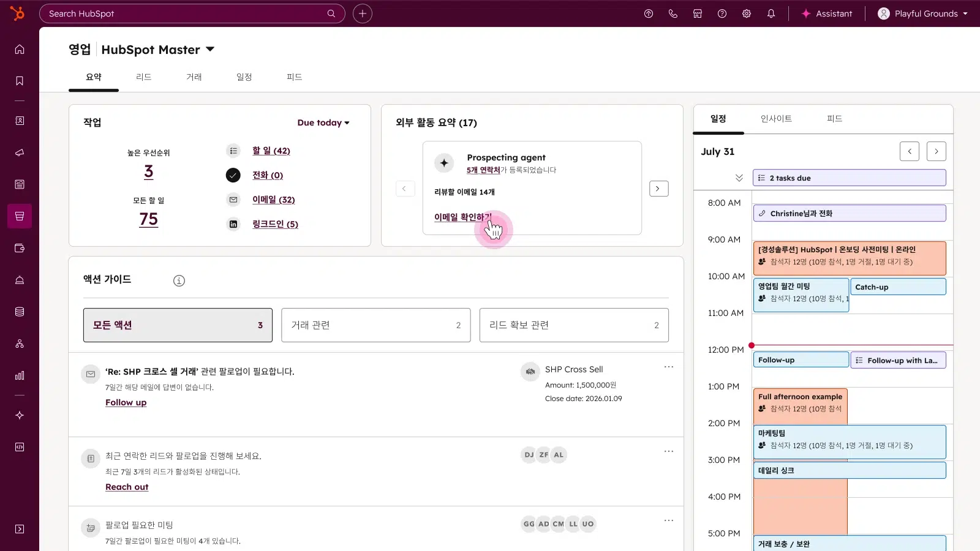
Task: Open the 데일리 싱크 calendar event
Action: click(x=850, y=470)
